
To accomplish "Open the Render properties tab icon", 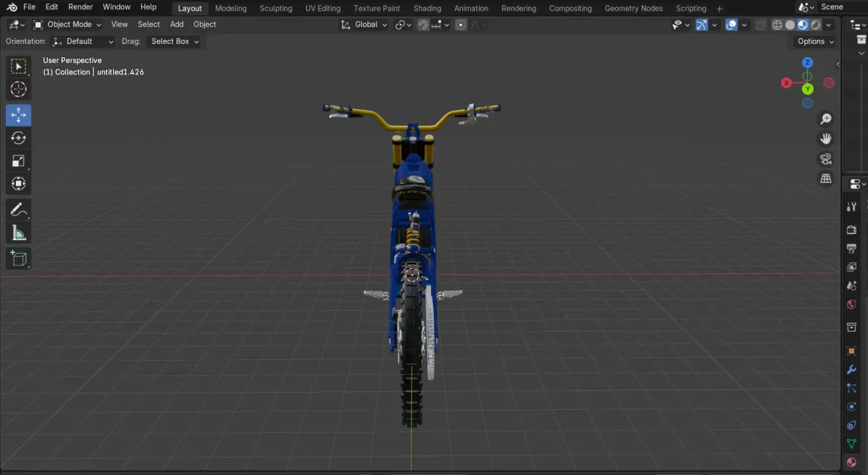I will point(852,230).
